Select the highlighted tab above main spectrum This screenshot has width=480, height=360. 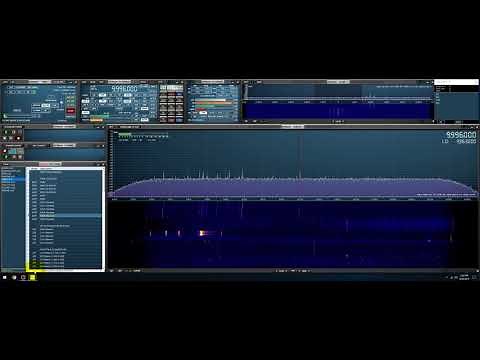coord(292,127)
